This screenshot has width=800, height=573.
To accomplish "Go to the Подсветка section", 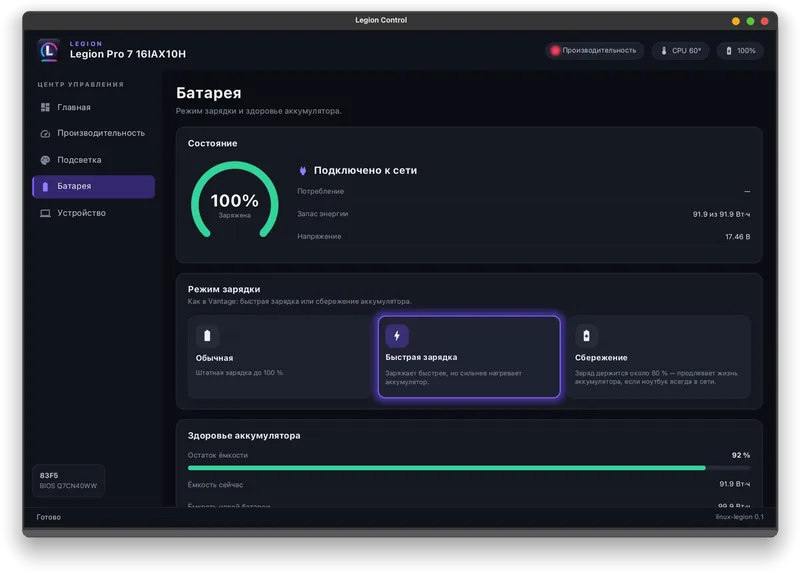I will pos(93,160).
